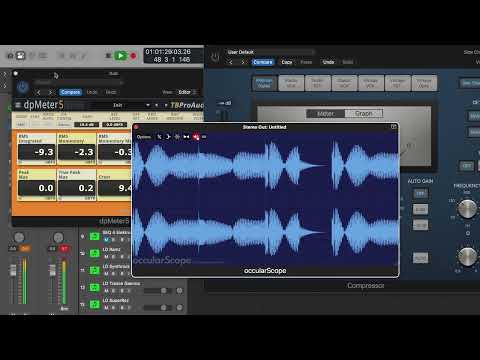The height and width of the screenshot is (360, 480).
Task: Click green instrument icon on LO Synth track
Action: pyautogui.click(x=95, y=270)
